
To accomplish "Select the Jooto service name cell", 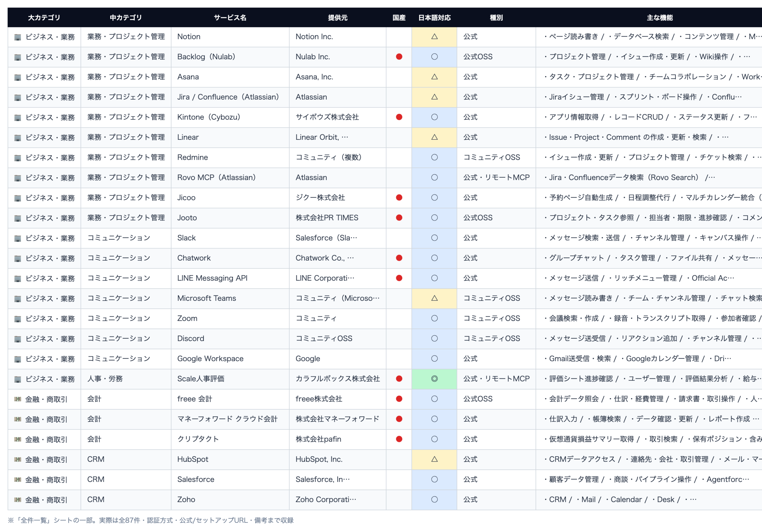I will (230, 218).
